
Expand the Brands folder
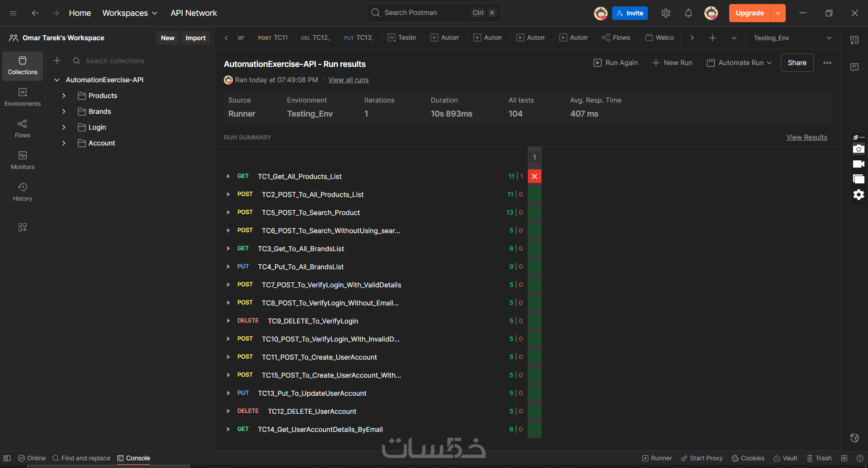point(64,112)
